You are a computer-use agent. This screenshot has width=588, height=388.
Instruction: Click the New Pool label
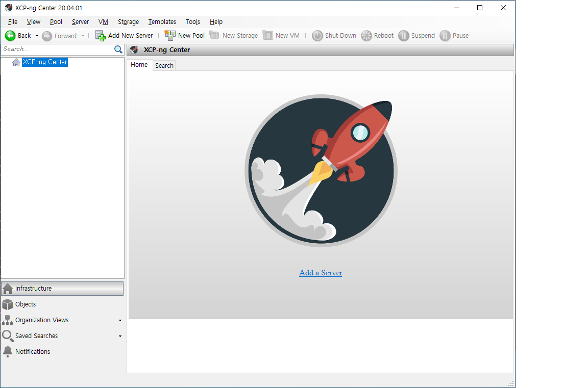click(x=191, y=36)
